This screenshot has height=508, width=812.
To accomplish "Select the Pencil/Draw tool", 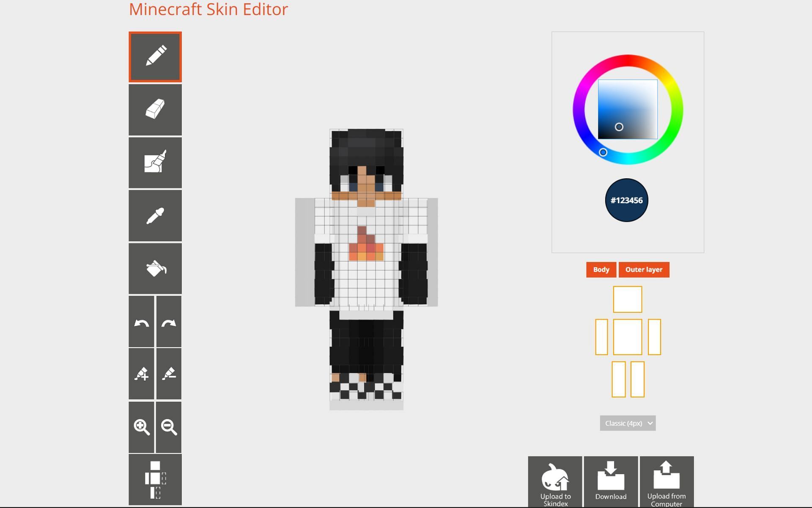I will coord(155,56).
